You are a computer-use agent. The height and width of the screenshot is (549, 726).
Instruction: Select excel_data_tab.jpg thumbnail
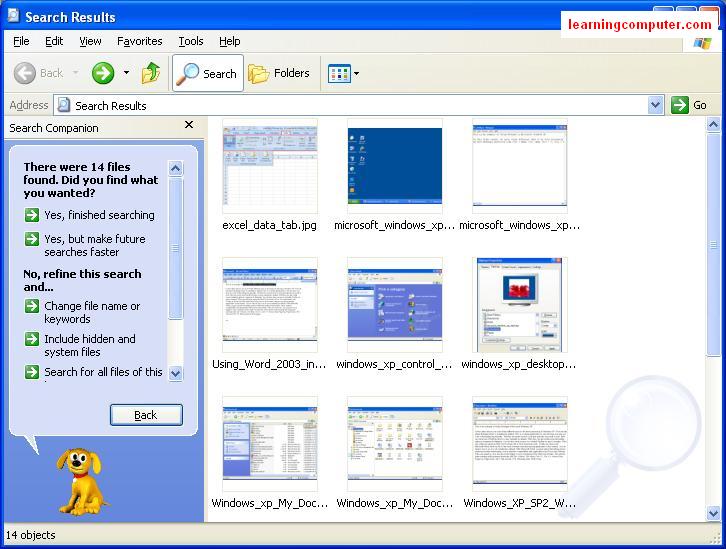point(270,167)
